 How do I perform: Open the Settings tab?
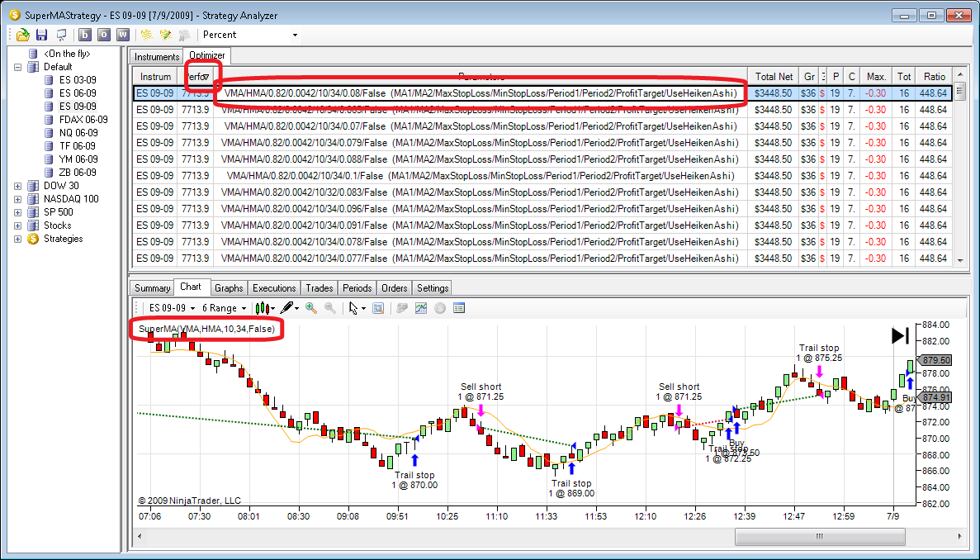click(433, 288)
